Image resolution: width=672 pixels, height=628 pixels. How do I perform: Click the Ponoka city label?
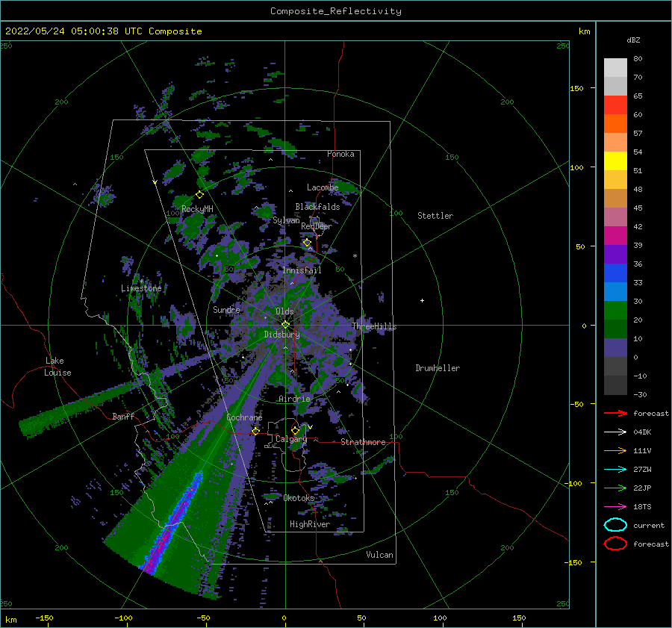(340, 154)
